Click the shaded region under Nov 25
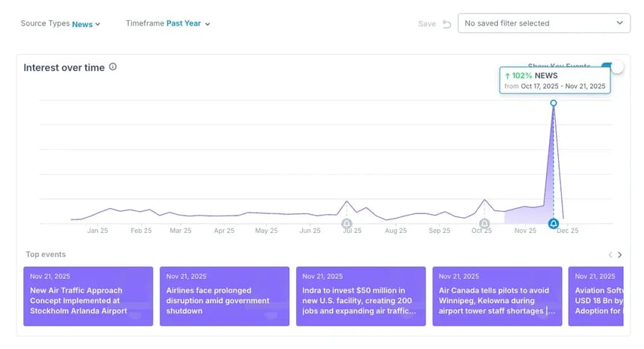 pos(525,216)
